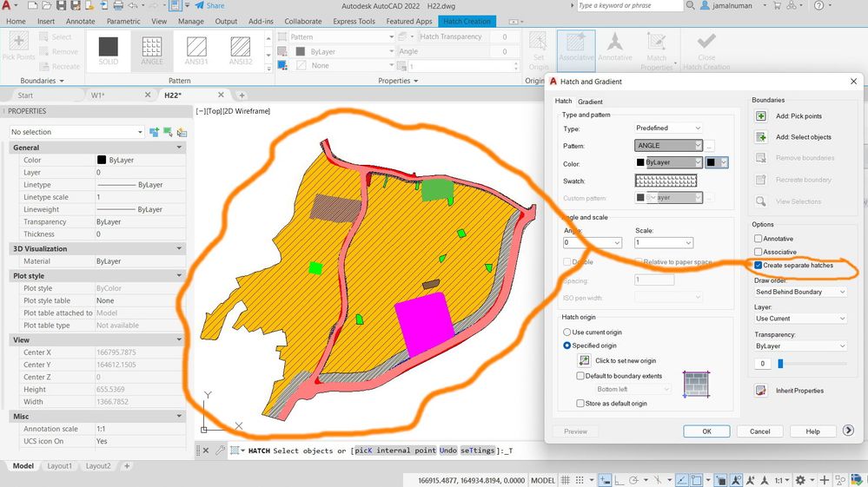Open the Express Tools ribbon tab
868x487 pixels.
(354, 21)
